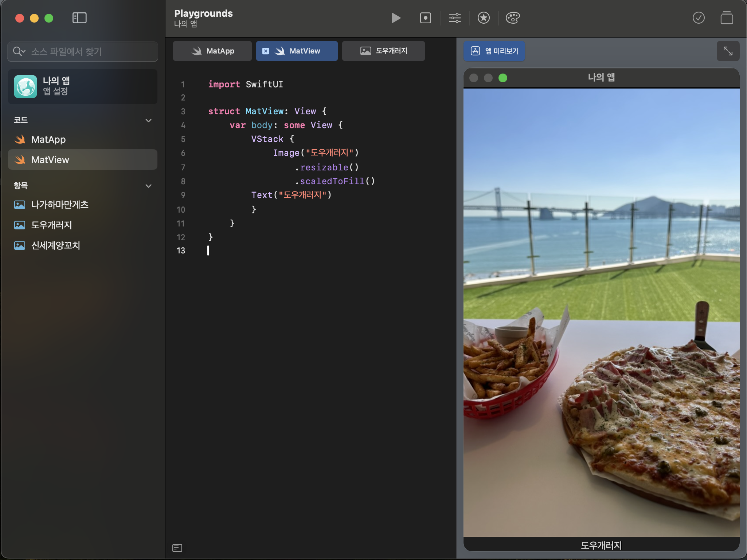Open the sliders settings icon
Viewport: 747px width, 560px height.
tap(454, 18)
